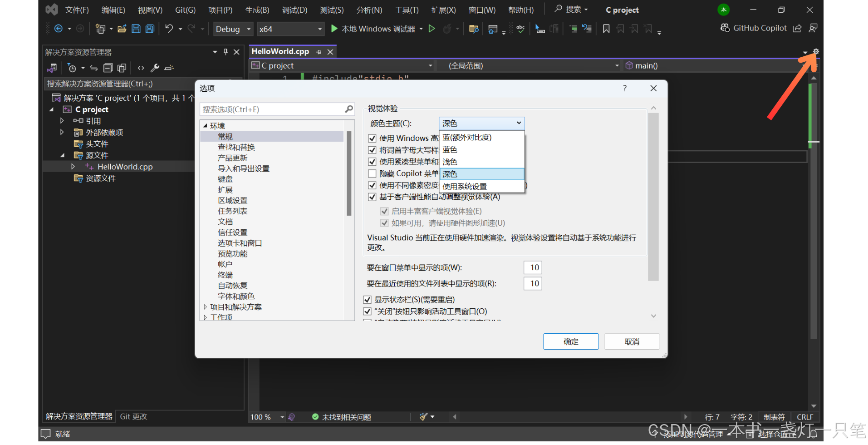The height and width of the screenshot is (445, 868).
Task: Click Solution Explorer sync arrows icon
Action: click(x=94, y=68)
